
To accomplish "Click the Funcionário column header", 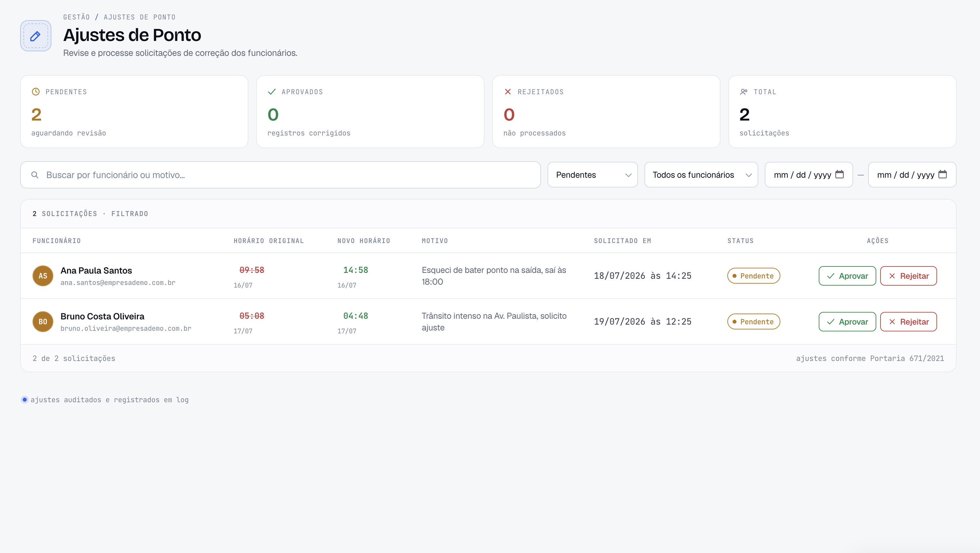I will [x=57, y=240].
